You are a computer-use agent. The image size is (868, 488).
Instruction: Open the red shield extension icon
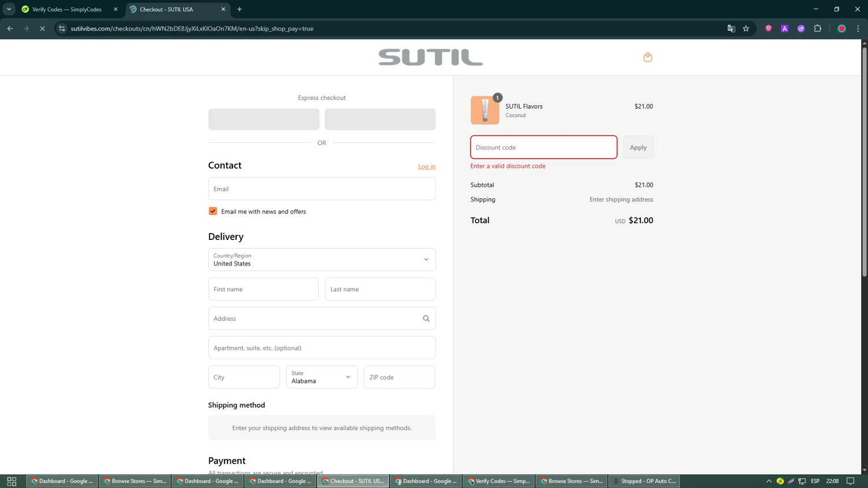tap(768, 28)
